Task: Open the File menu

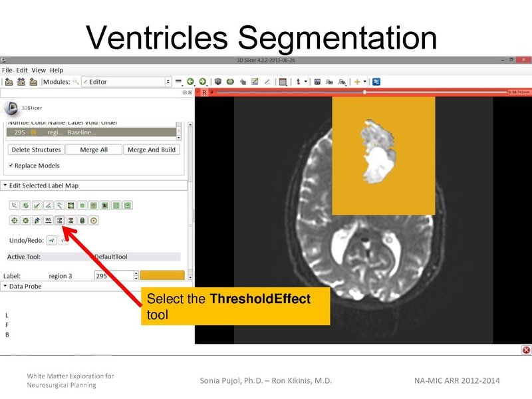Action: pos(7,69)
